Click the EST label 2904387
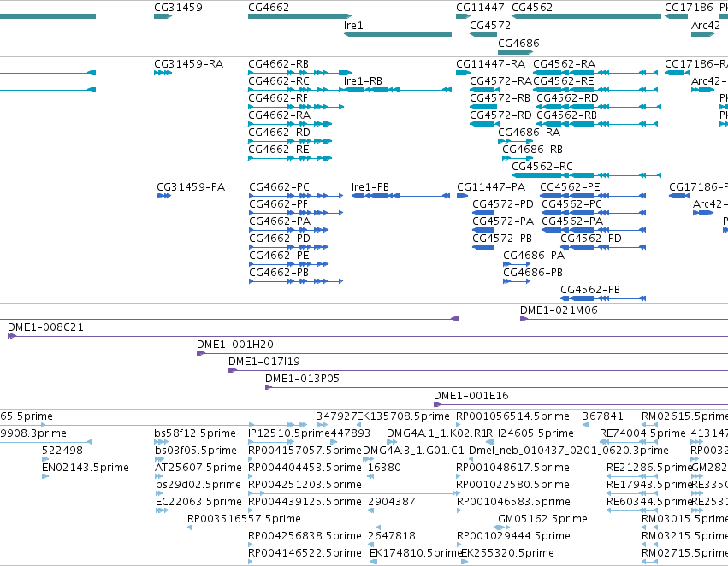Image resolution: width=728 pixels, height=566 pixels. 392,502
